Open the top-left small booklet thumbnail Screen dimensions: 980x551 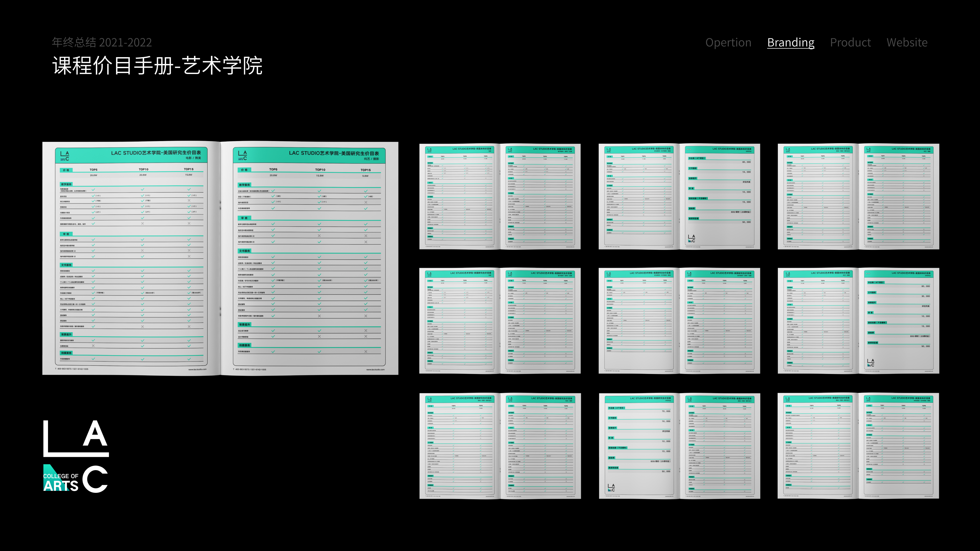pyautogui.click(x=499, y=197)
